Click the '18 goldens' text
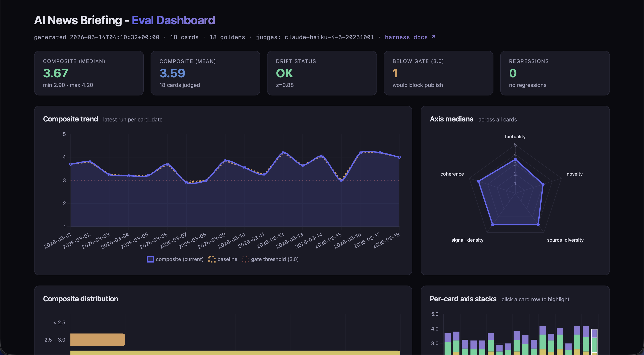The height and width of the screenshot is (355, 644). click(227, 37)
